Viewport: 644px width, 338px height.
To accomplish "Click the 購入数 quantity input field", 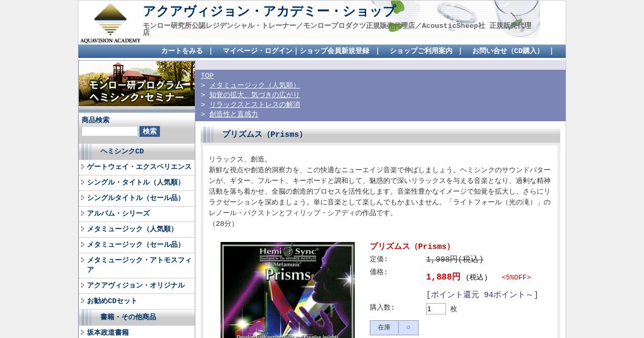I will click(436, 309).
